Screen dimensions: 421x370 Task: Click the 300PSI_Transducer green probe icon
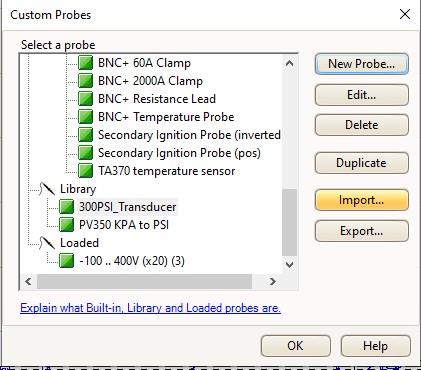(67, 207)
